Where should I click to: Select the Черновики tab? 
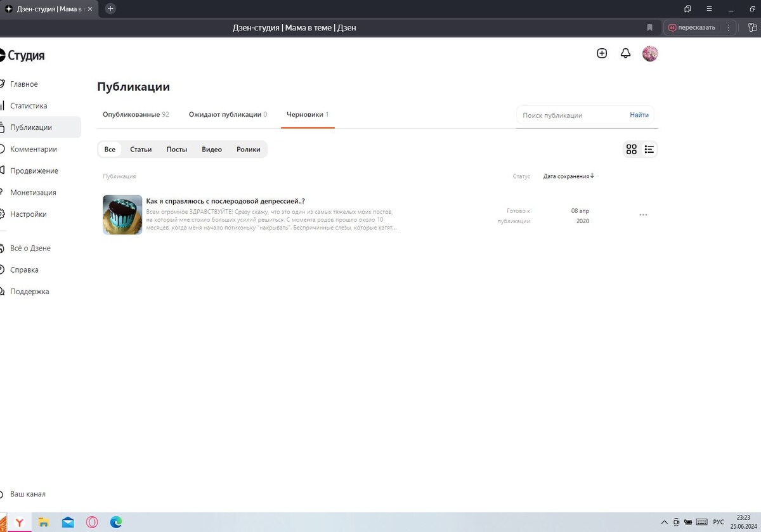tap(308, 115)
